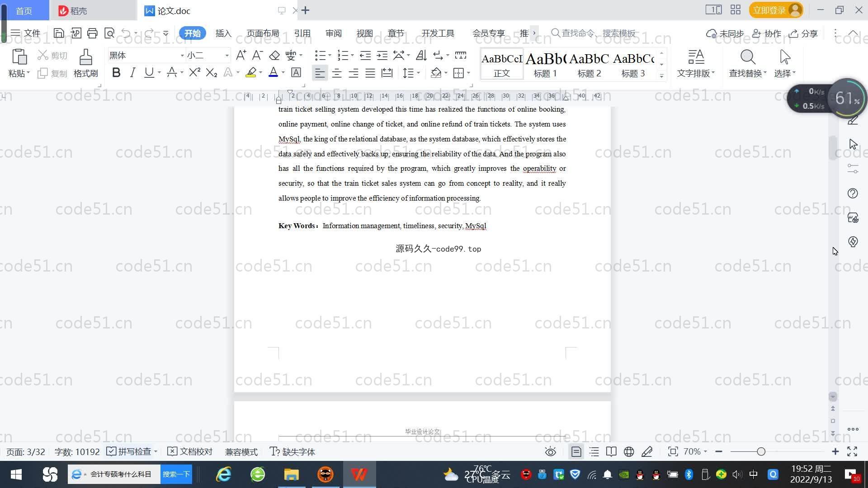Viewport: 868px width, 488px height.
Task: Toggle Underline formatting
Action: pos(149,72)
